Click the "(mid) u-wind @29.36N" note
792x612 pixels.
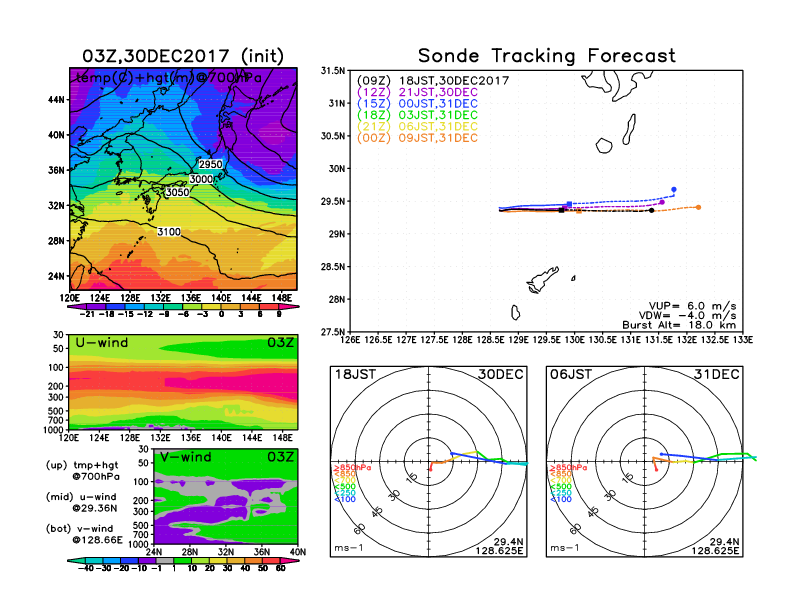(x=81, y=502)
